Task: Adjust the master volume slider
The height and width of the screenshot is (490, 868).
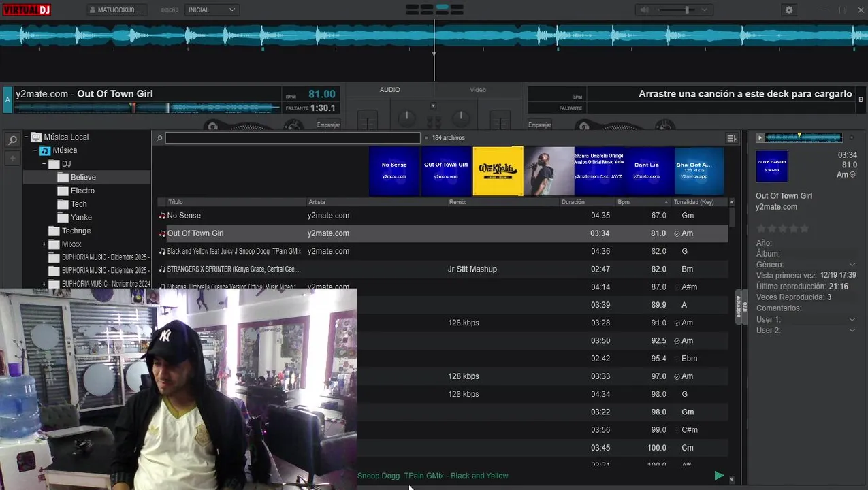Action: click(677, 10)
